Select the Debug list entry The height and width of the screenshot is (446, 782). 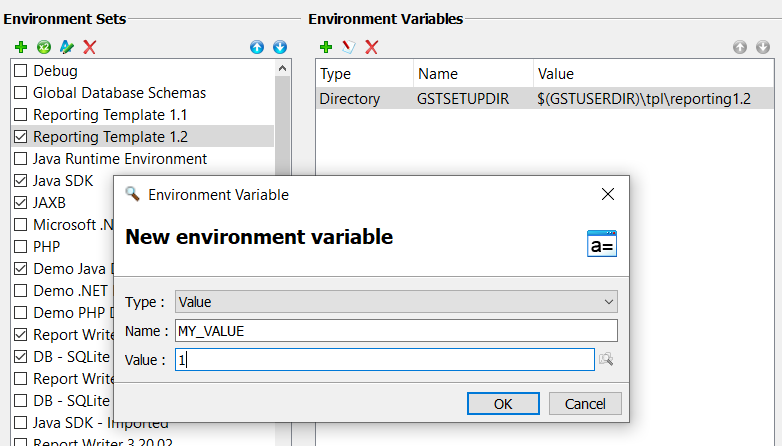pyautogui.click(x=55, y=71)
